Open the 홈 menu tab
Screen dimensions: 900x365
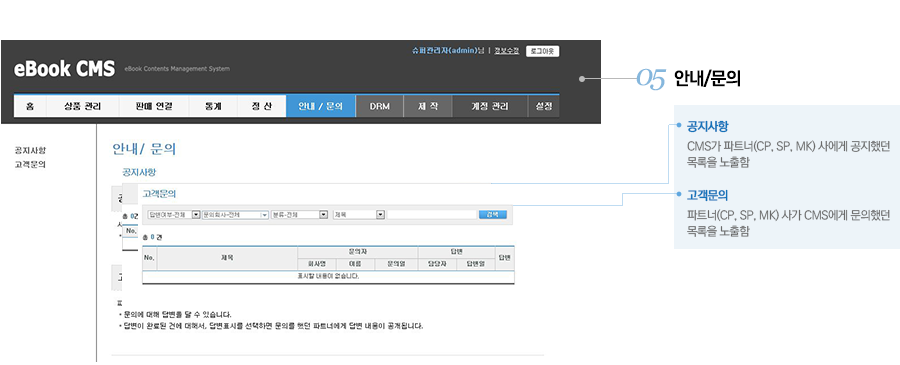coord(30,106)
